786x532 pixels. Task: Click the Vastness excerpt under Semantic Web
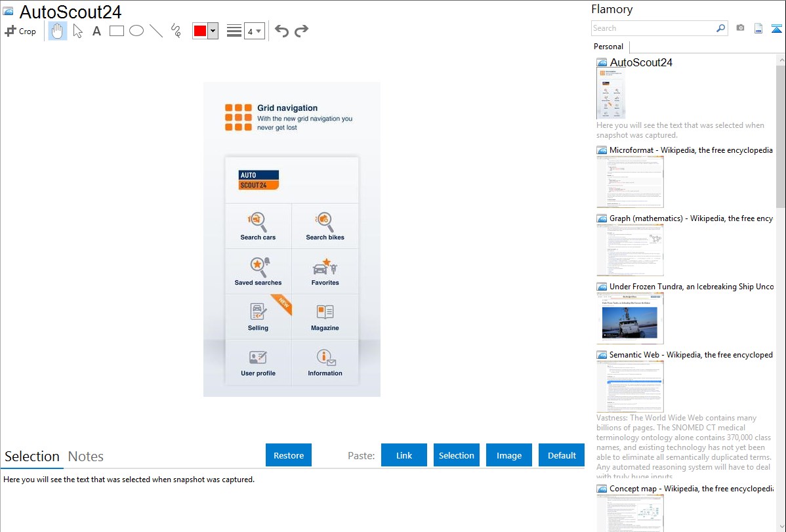pos(684,447)
